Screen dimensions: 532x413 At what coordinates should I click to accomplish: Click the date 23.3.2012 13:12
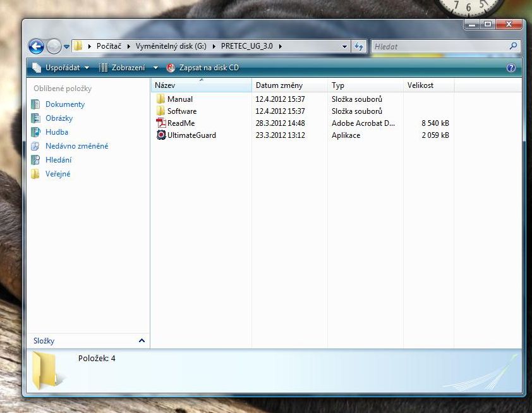(281, 135)
